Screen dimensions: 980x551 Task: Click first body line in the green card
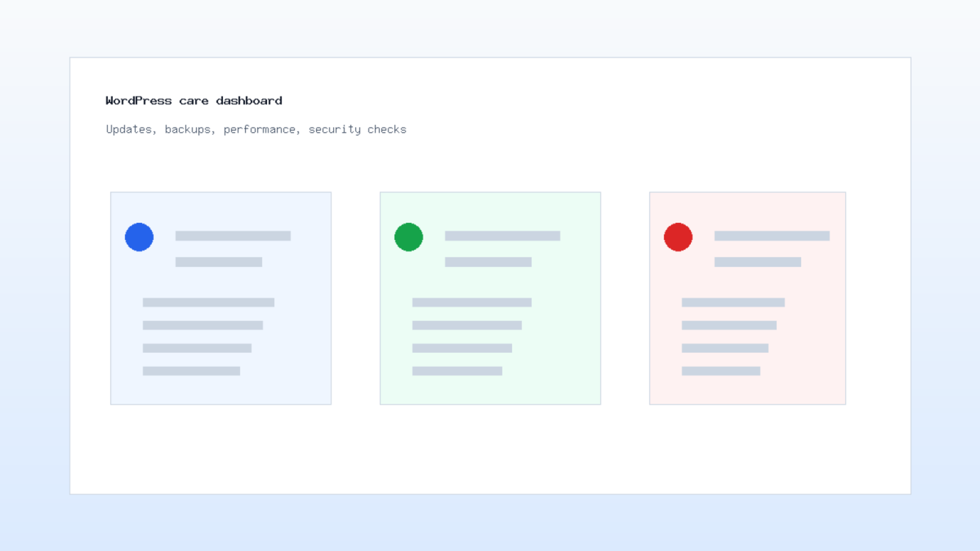(472, 302)
